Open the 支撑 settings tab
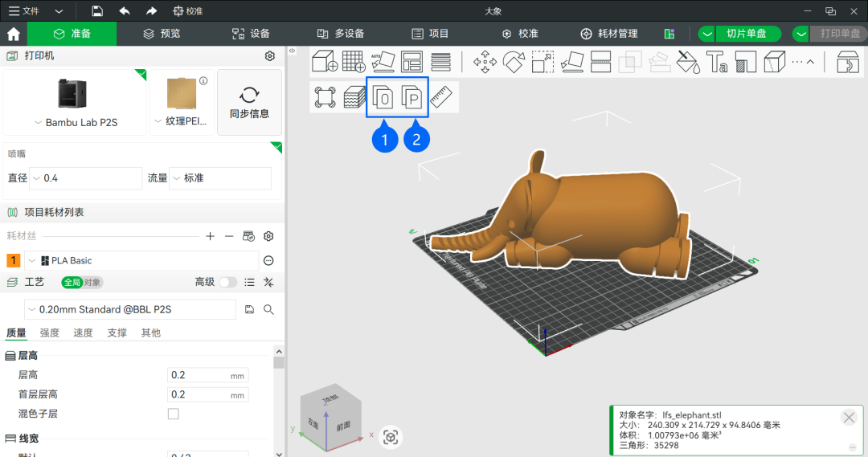 [117, 333]
